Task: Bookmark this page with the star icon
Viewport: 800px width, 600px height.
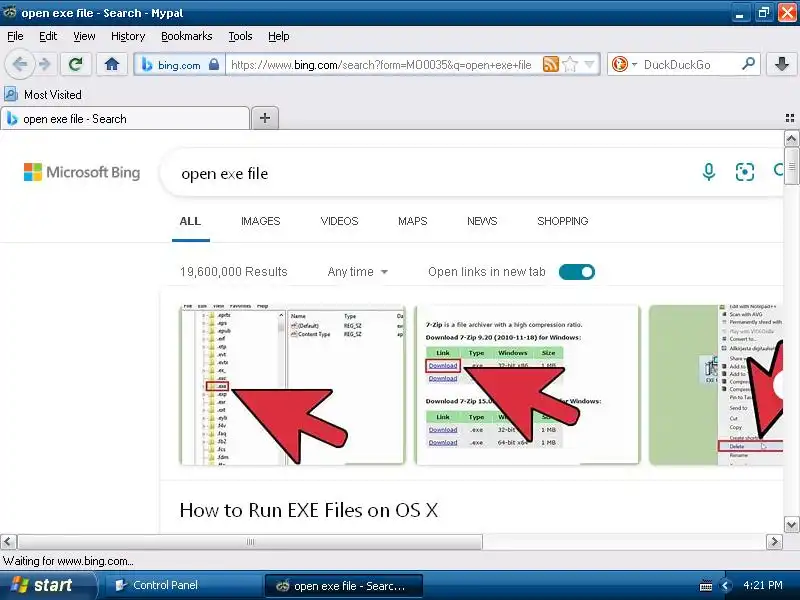Action: (570, 64)
